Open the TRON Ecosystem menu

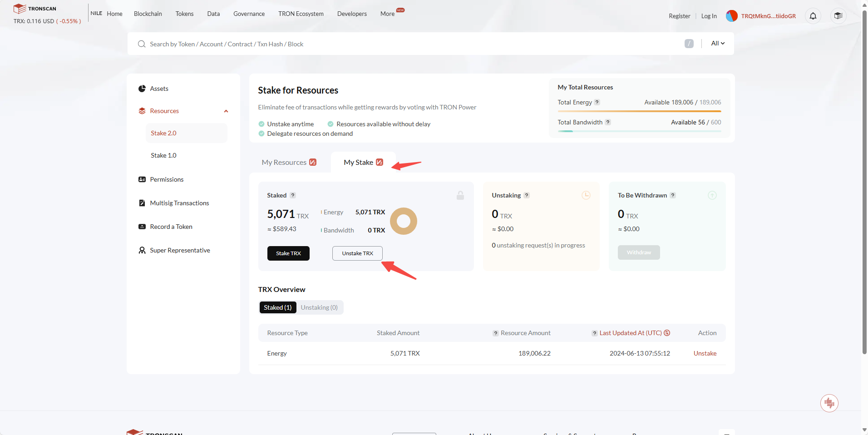[301, 14]
